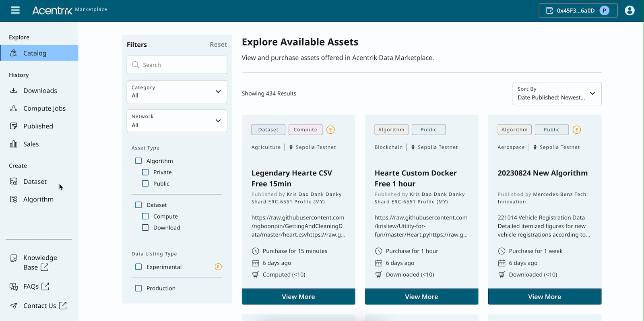
Task: Click the wallet icon in address button
Action: point(549,10)
